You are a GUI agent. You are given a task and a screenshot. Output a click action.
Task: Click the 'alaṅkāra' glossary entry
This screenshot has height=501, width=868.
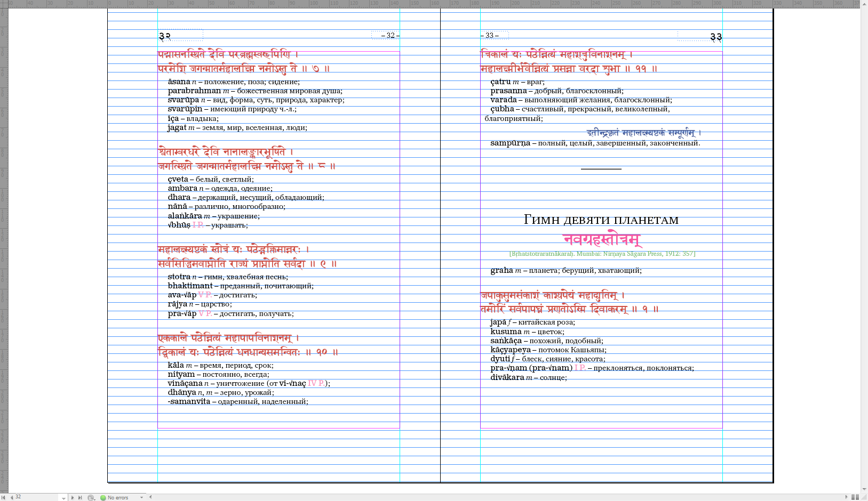[x=213, y=216]
